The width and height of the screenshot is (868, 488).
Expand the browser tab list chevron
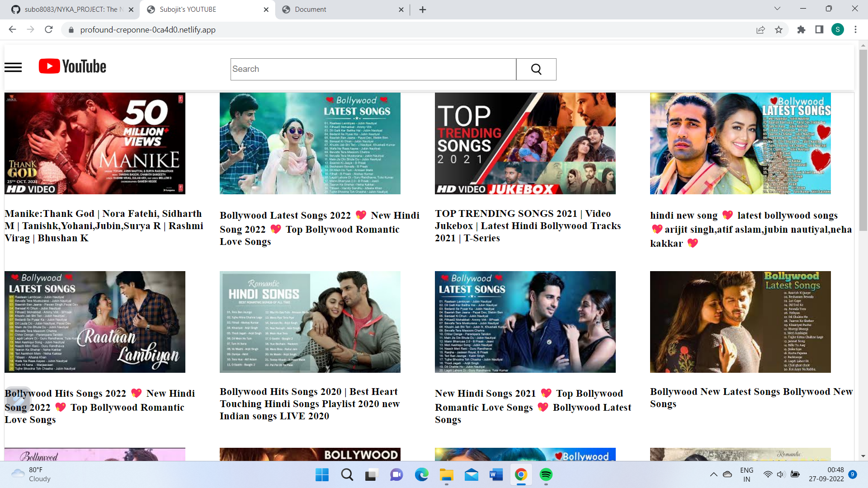click(777, 9)
